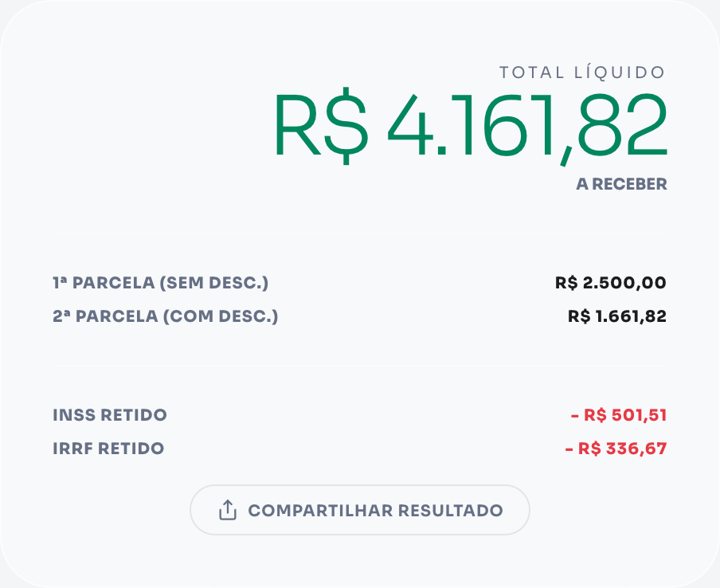Click the divider above the deductions section
720x588 pixels.
(x=360, y=365)
